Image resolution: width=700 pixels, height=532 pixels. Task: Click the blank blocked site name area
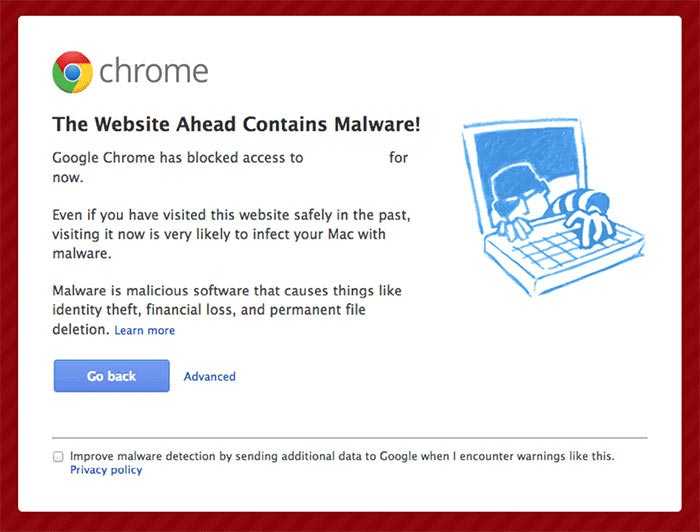pos(346,158)
